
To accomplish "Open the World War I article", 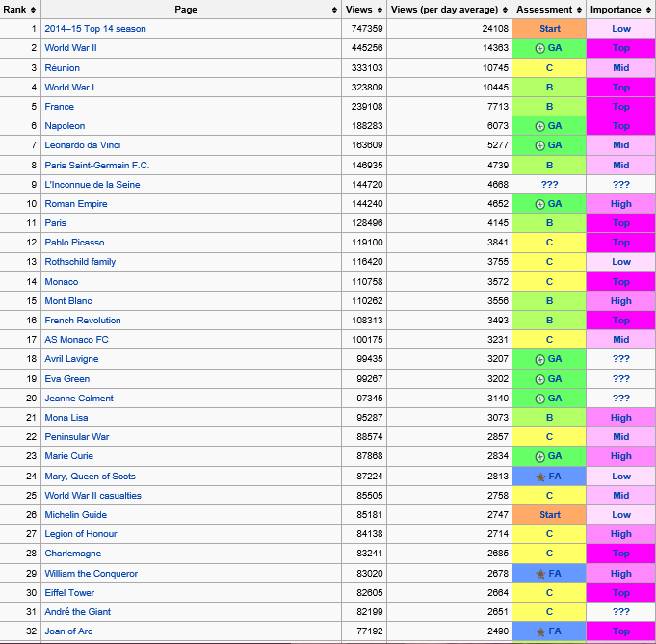I will click(x=69, y=88).
